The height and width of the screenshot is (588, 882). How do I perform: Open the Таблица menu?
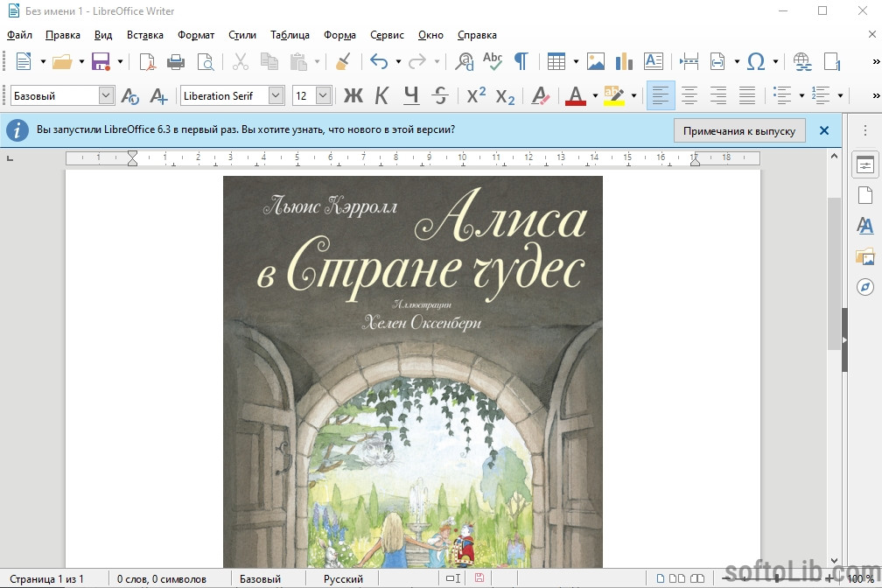(x=290, y=35)
